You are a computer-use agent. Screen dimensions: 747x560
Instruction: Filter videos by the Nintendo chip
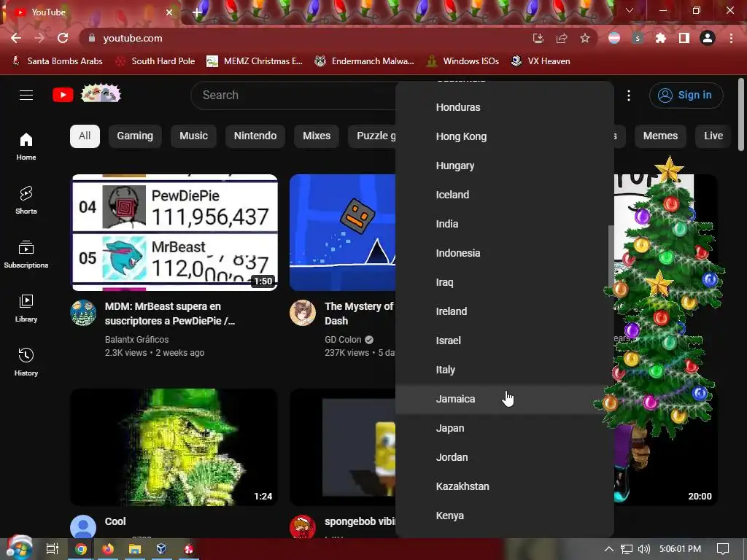tap(255, 136)
